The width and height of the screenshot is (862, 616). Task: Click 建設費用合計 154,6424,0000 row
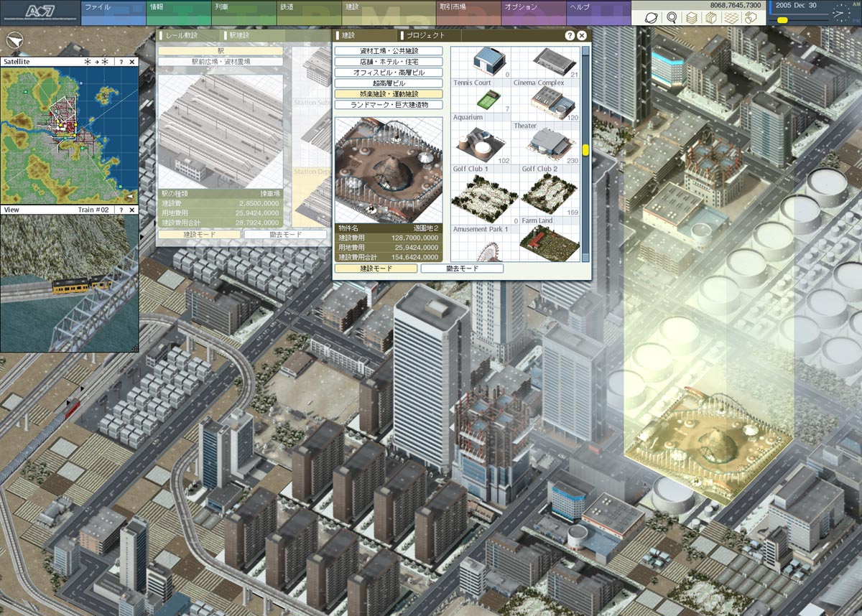pos(389,256)
